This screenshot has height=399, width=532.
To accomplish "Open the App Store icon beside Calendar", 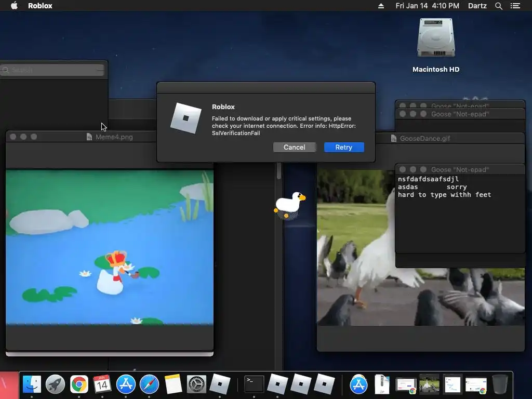I will point(126,384).
